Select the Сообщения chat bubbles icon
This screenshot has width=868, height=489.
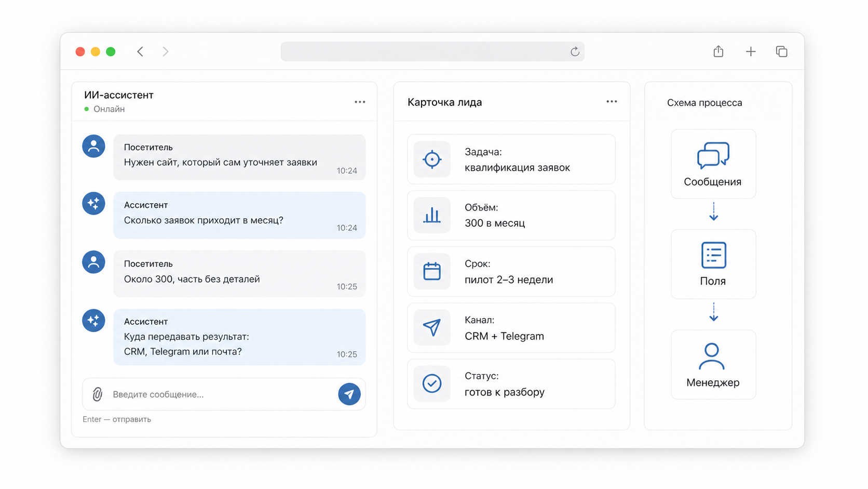[x=713, y=155]
